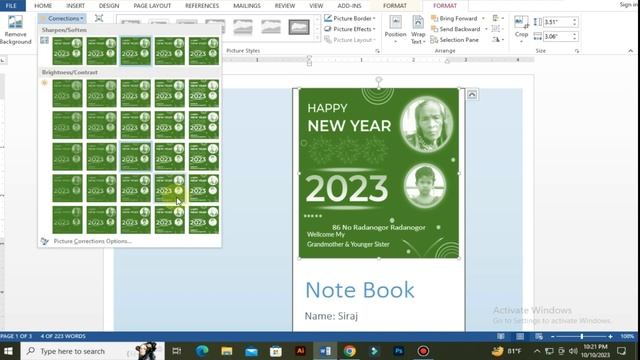Open the Corrections dropdown

(x=62, y=18)
